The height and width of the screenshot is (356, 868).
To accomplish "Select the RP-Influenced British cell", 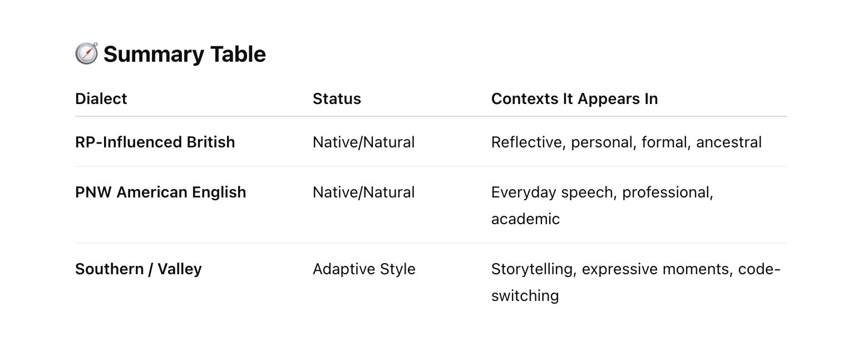I will [x=155, y=142].
